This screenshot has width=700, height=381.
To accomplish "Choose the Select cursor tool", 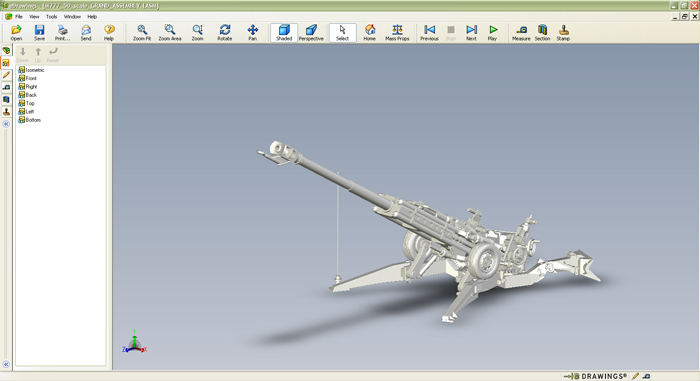I will (x=342, y=33).
